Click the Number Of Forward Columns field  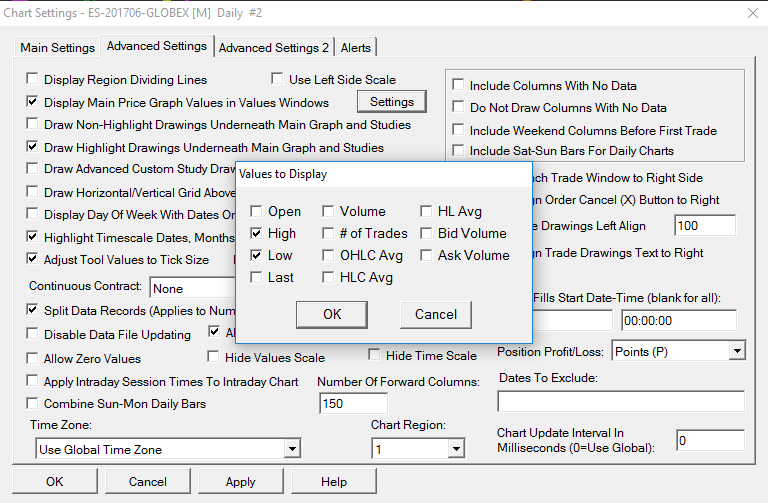(x=353, y=404)
